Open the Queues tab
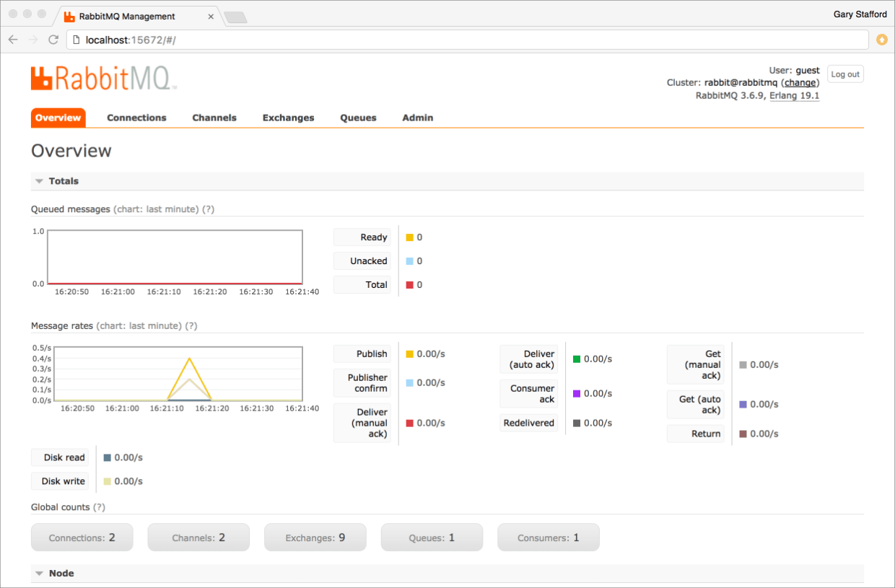The image size is (895, 588). point(359,118)
